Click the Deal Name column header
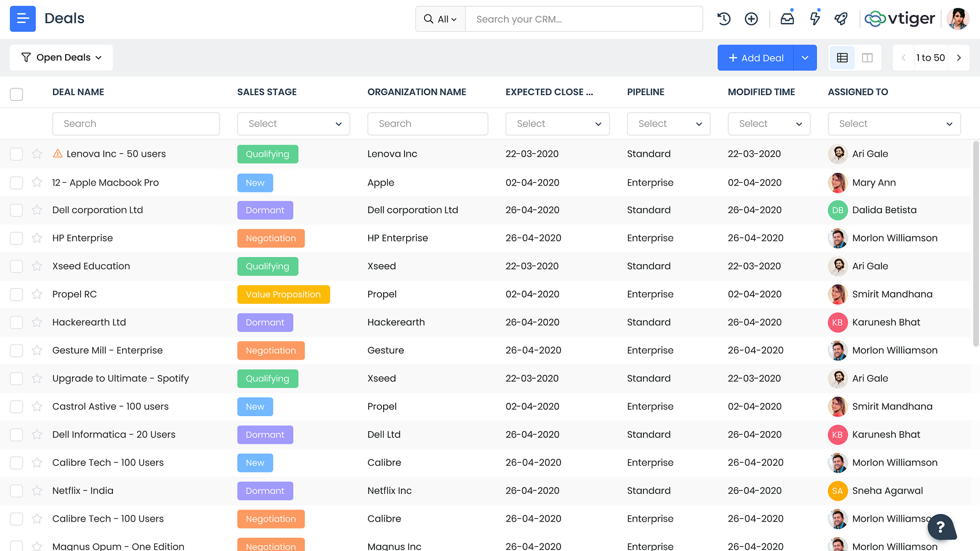Viewport: 980px width, 551px height. click(x=78, y=92)
